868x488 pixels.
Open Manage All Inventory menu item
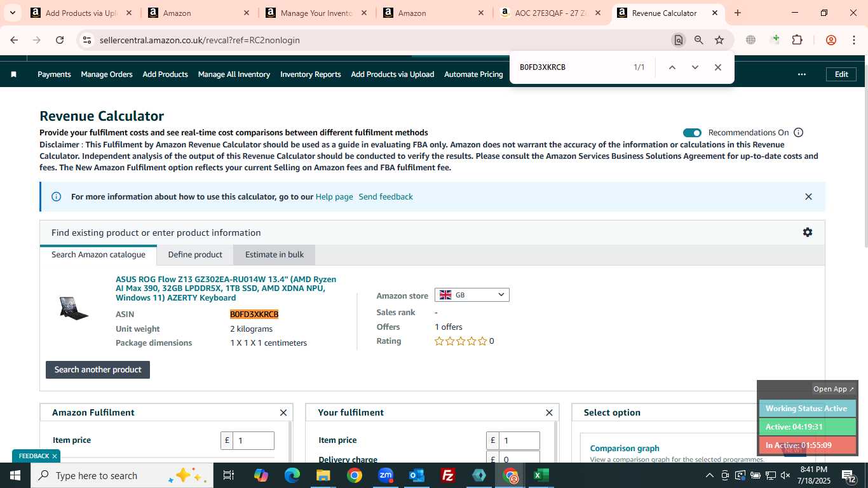tap(234, 74)
